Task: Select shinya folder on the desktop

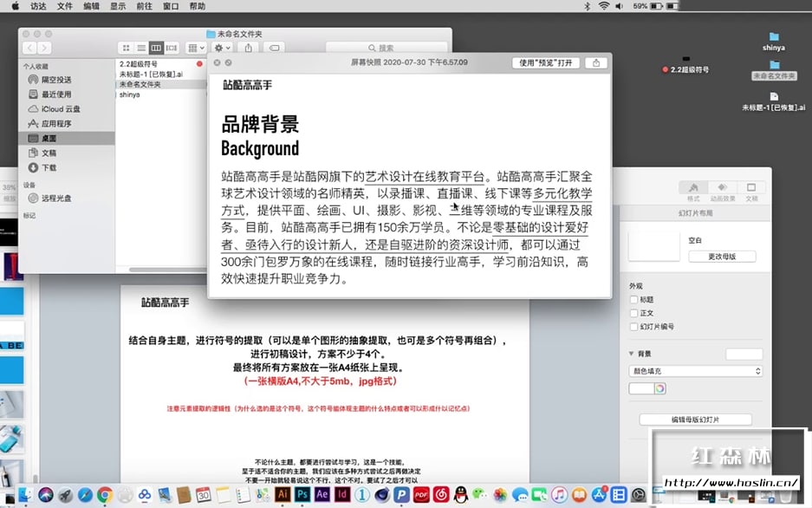Action: (774, 42)
